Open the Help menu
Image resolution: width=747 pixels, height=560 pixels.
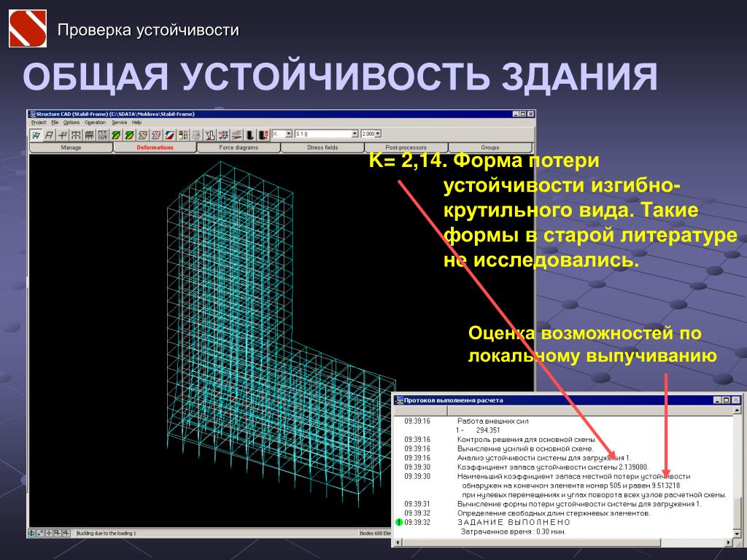[136, 122]
